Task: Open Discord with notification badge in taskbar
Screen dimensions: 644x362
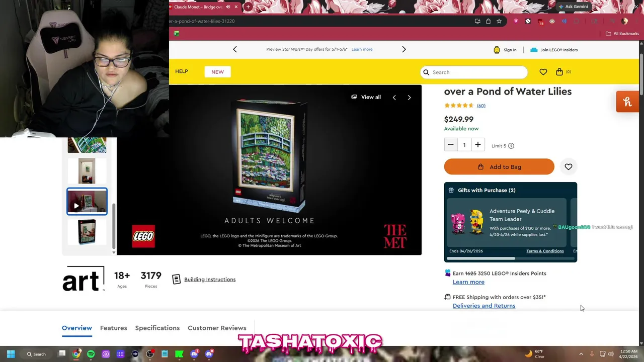Action: click(194, 354)
